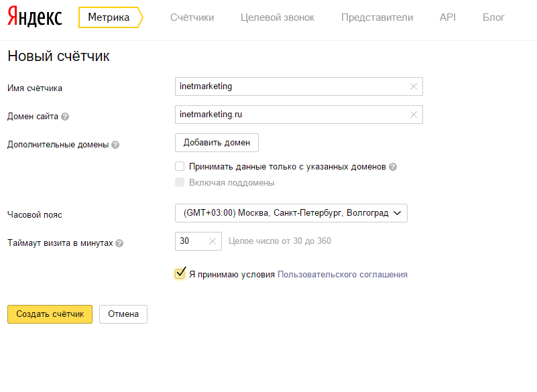The height and width of the screenshot is (392, 537).
Task: Clear the counter name field with X icon
Action: coord(414,86)
